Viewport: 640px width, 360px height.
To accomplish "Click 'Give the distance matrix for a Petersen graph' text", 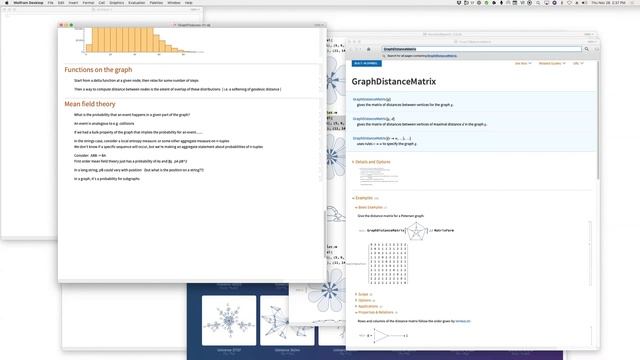I will click(x=391, y=216).
